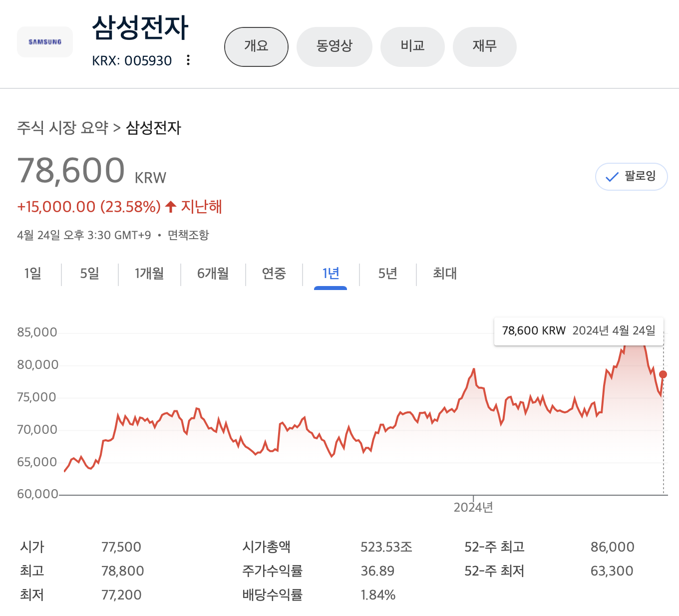
Task: Click the 주가수익률 value 36.89
Action: 378,571
